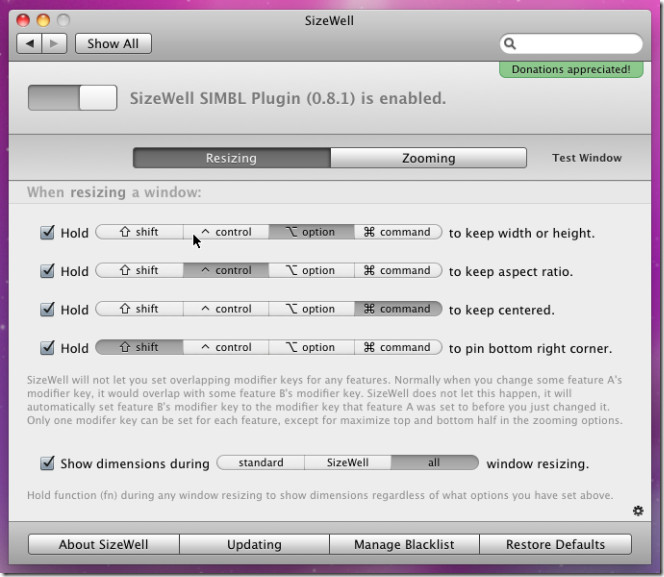Screen dimensions: 664x577
Task: Go back with the left arrow button
Action: coord(29,44)
